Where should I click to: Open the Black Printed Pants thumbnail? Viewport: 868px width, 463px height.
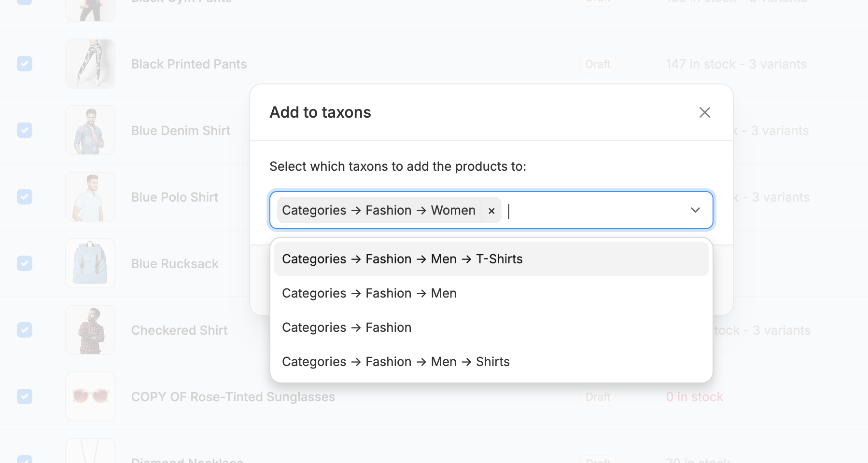pyautogui.click(x=90, y=64)
